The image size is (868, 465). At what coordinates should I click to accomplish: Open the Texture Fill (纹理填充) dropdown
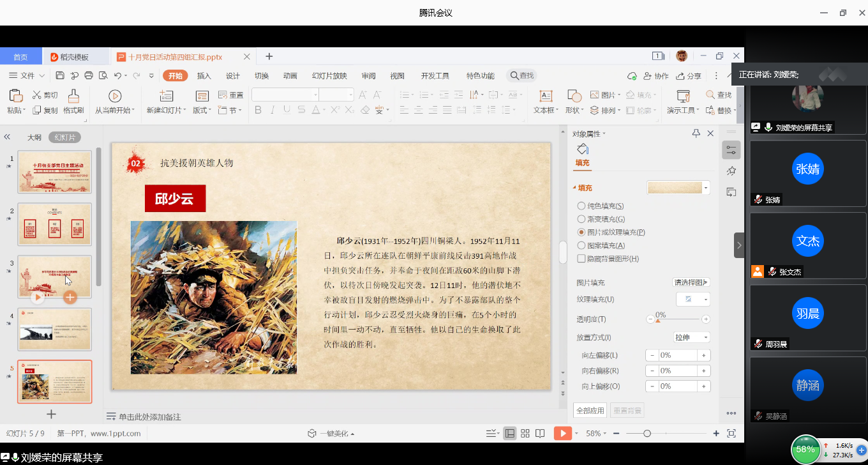point(693,300)
